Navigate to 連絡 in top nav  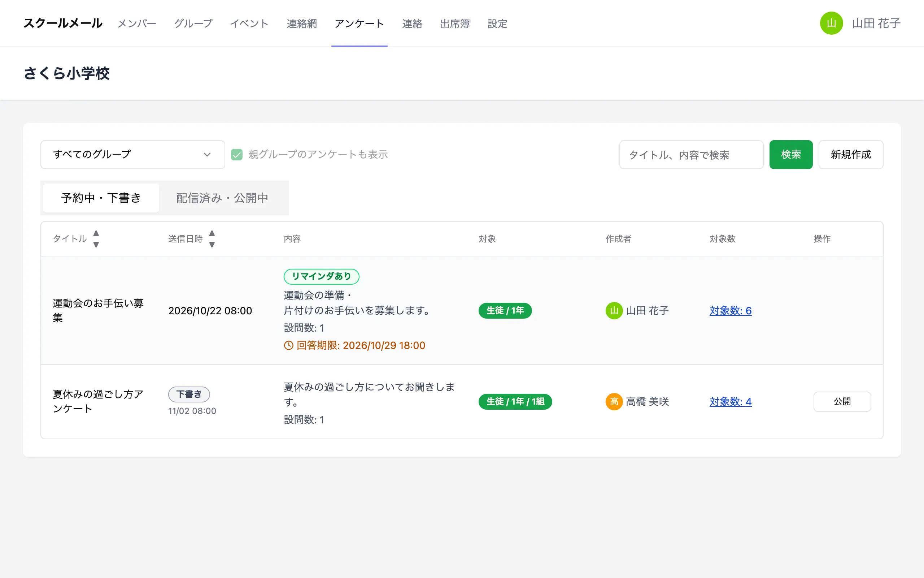click(412, 24)
